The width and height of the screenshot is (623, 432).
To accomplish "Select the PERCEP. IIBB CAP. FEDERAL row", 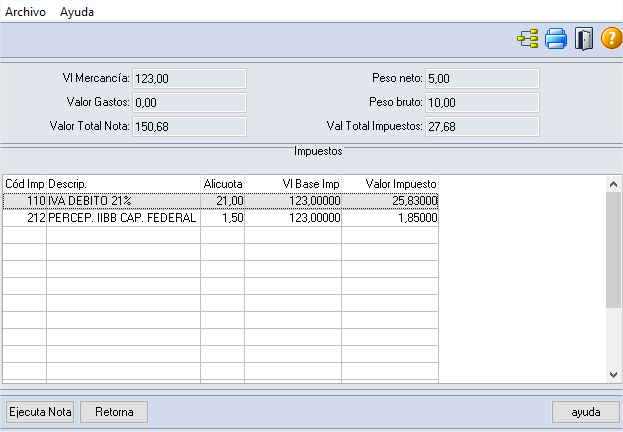I will [x=221, y=218].
